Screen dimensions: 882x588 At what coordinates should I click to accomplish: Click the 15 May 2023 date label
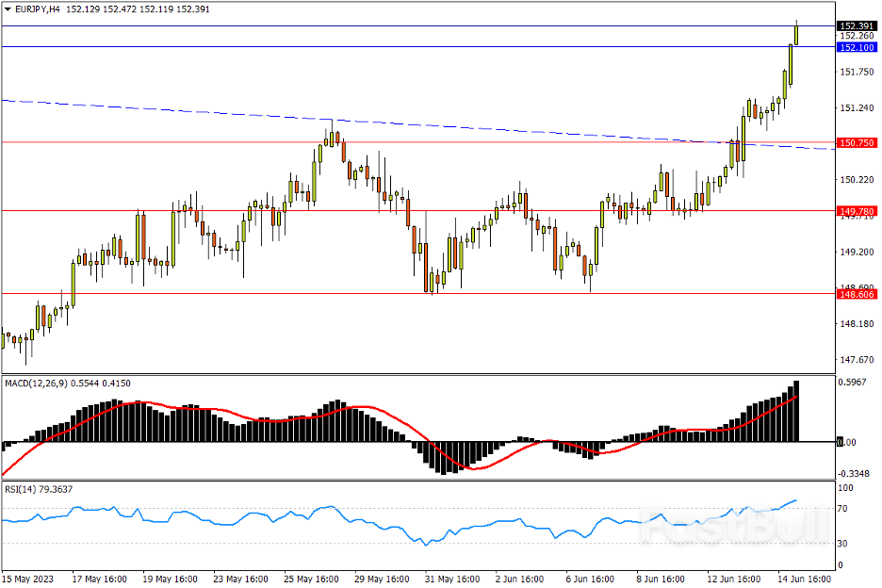pos(27,579)
